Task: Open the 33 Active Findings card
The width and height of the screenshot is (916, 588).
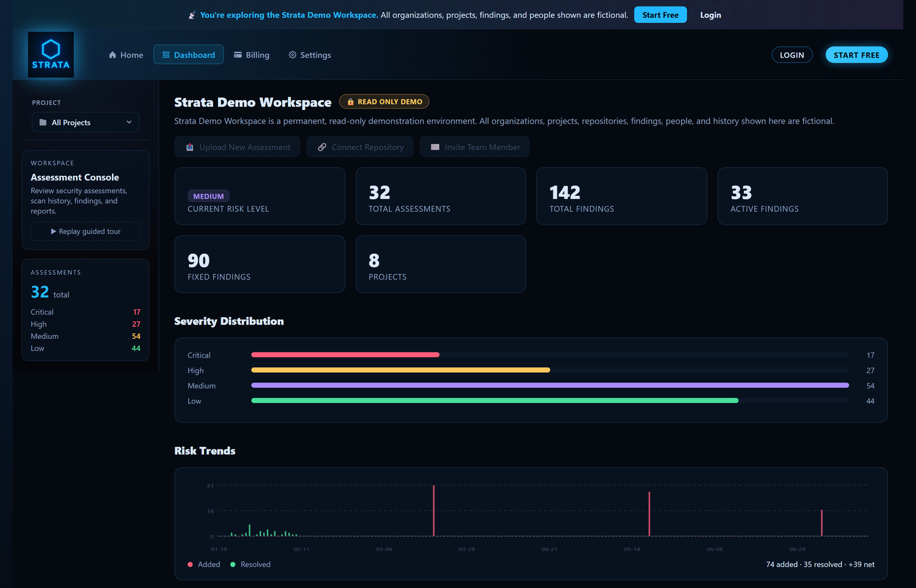Action: coord(803,196)
